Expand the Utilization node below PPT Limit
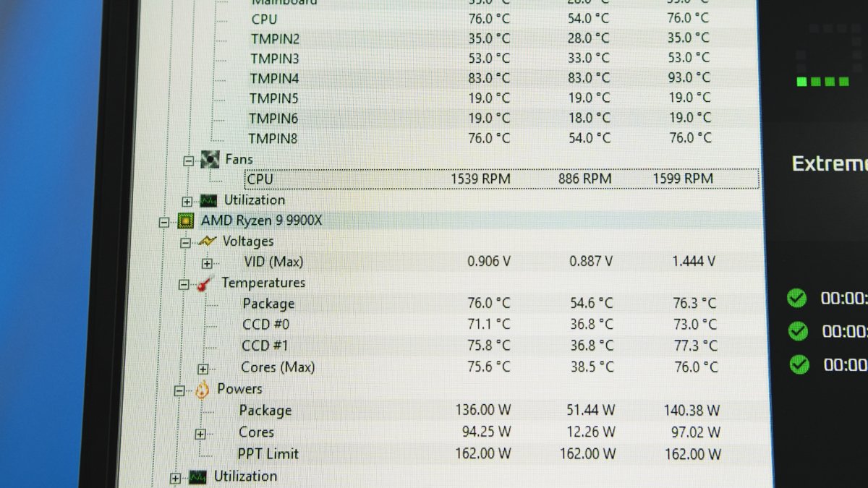This screenshot has width=868, height=488. [175, 478]
